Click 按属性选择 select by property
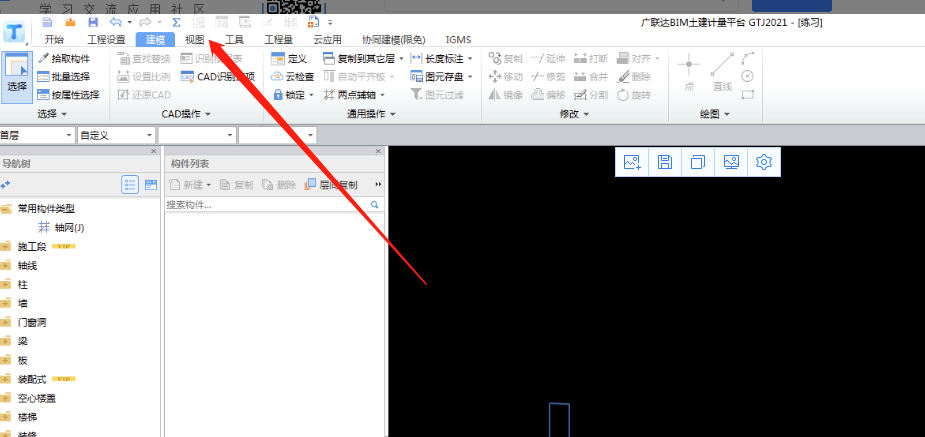925x437 pixels. click(x=68, y=95)
